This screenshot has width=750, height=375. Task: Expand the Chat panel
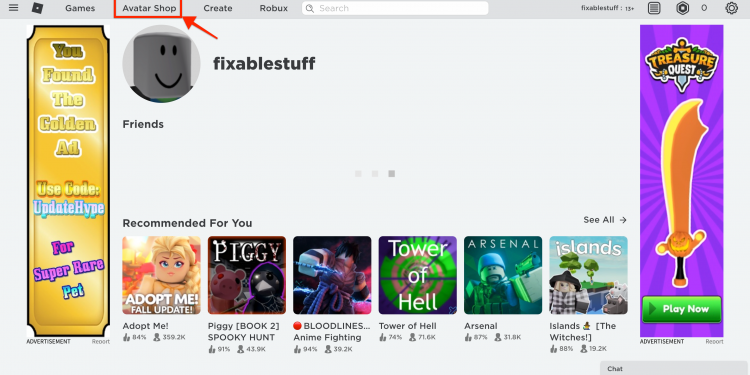point(675,368)
